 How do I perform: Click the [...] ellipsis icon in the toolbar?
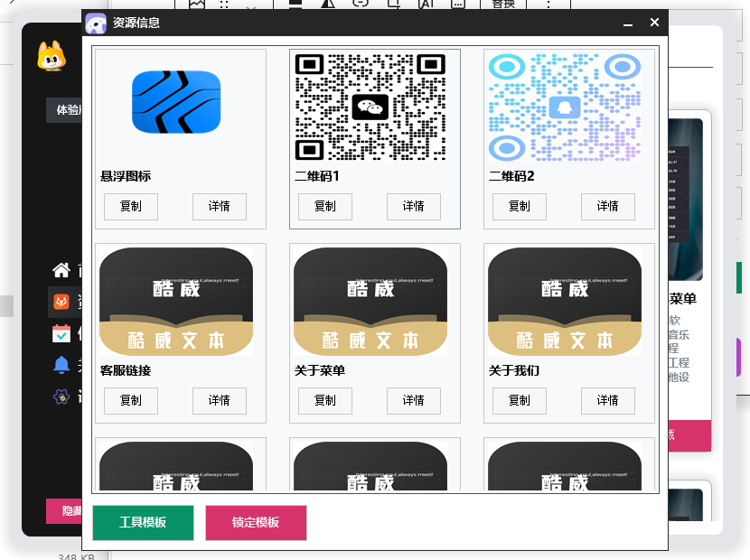(x=460, y=5)
